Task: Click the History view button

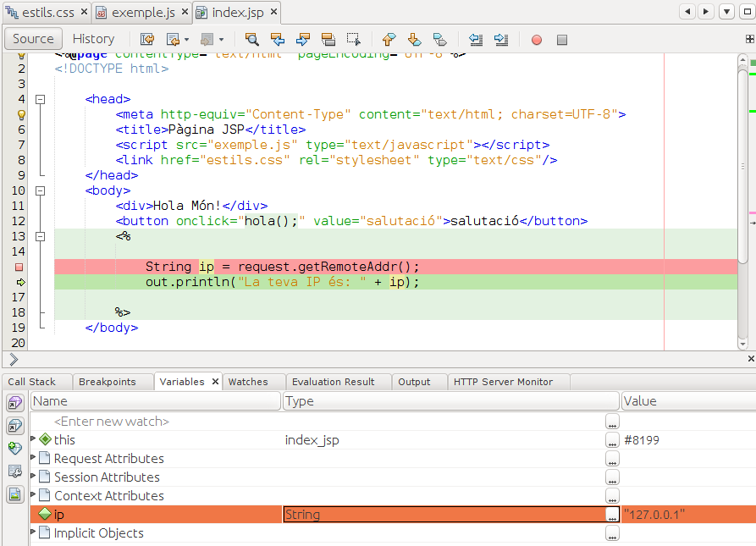Action: [93, 39]
